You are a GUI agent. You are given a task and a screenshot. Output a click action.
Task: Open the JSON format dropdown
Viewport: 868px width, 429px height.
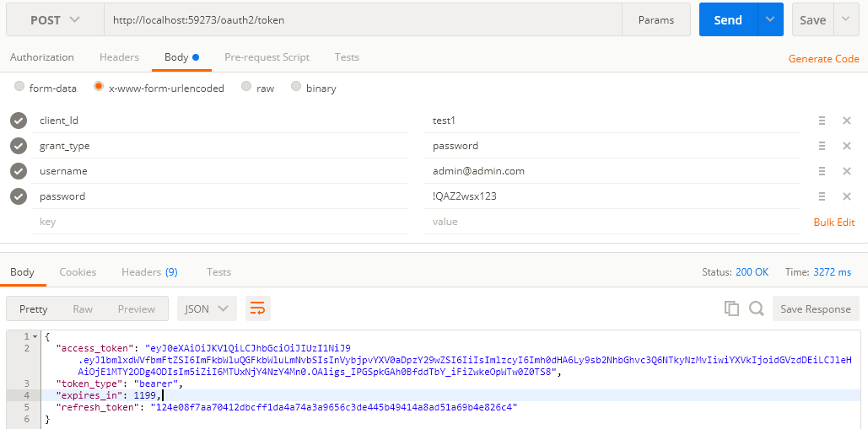click(207, 308)
